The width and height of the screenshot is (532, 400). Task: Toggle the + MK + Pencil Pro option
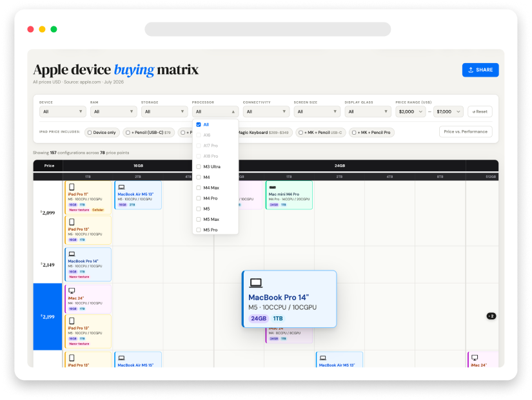371,133
